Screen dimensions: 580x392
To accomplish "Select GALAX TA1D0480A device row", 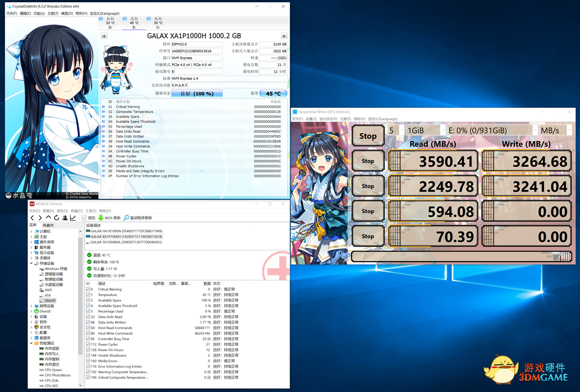I will click(x=124, y=242).
